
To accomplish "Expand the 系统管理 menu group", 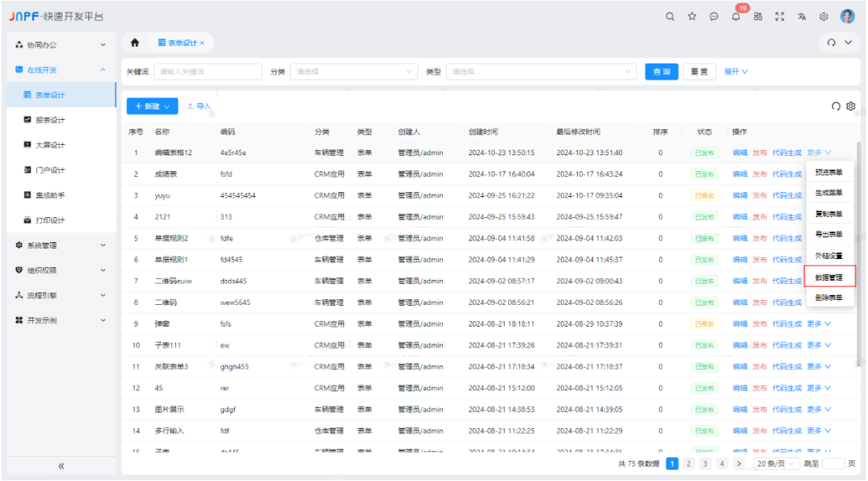I will click(x=61, y=245).
